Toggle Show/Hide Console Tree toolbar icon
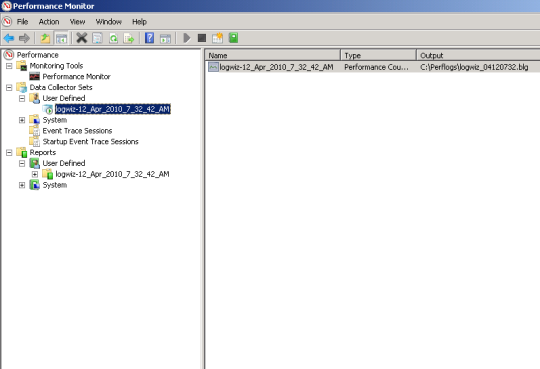540x369 pixels. [x=62, y=38]
